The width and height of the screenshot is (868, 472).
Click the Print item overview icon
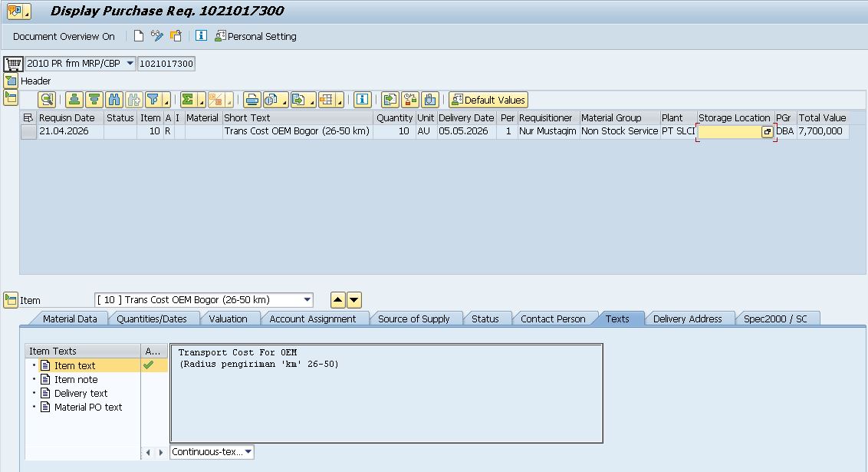[x=252, y=100]
